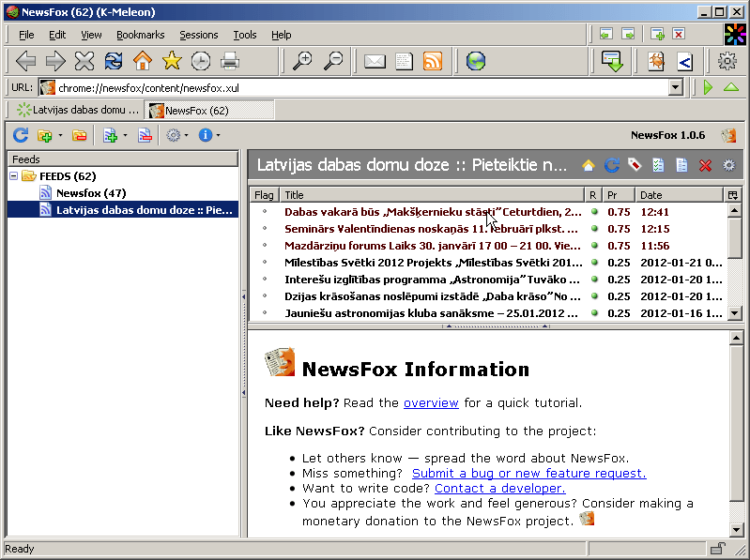Click the NewsFox delete folder icon
This screenshot has height=560, width=750.
pyautogui.click(x=80, y=136)
